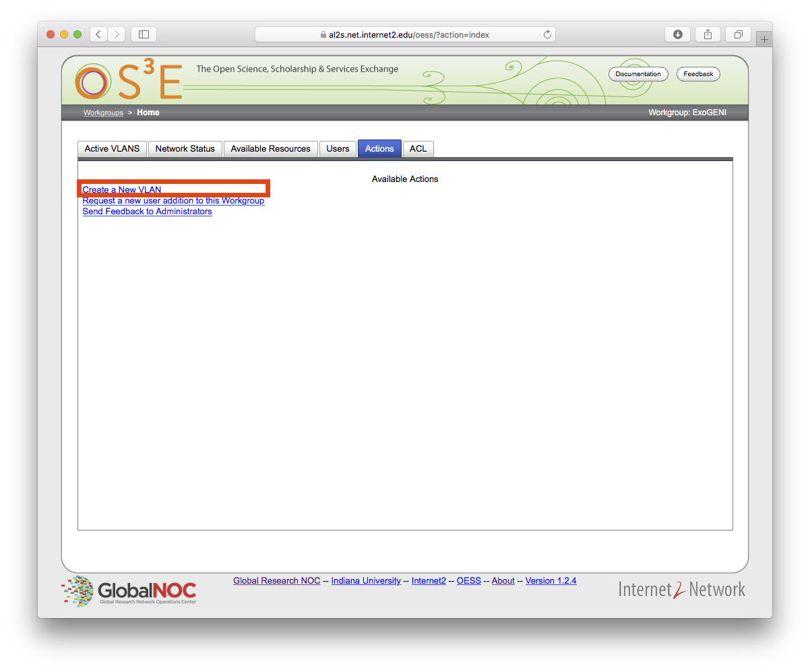Go forward with Safari's forward arrow

tap(117, 34)
